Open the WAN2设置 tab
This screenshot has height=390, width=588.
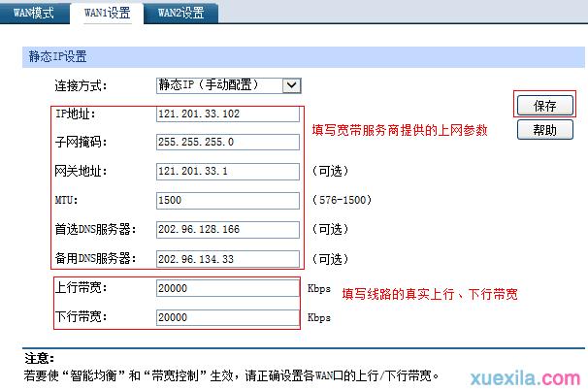(x=180, y=14)
